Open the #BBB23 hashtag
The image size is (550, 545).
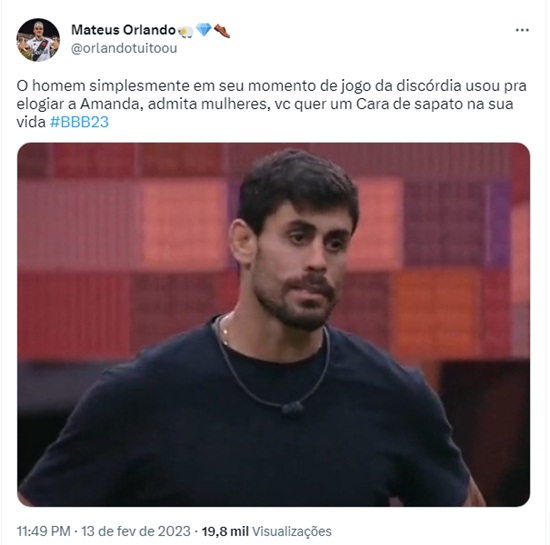pyautogui.click(x=79, y=122)
